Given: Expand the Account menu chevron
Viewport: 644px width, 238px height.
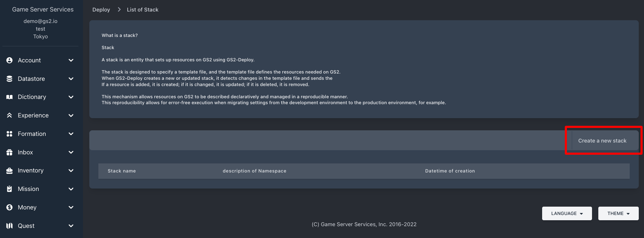Looking at the screenshot, I should click(71, 60).
